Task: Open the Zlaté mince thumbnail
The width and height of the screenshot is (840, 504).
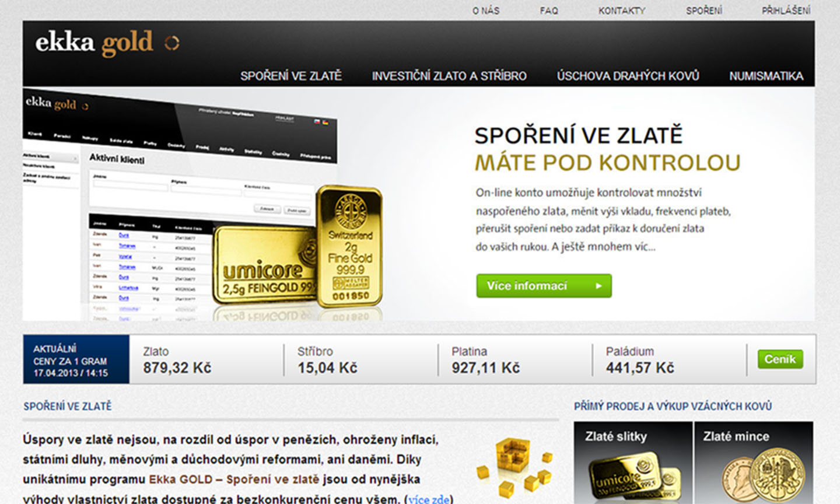Action: 754,463
